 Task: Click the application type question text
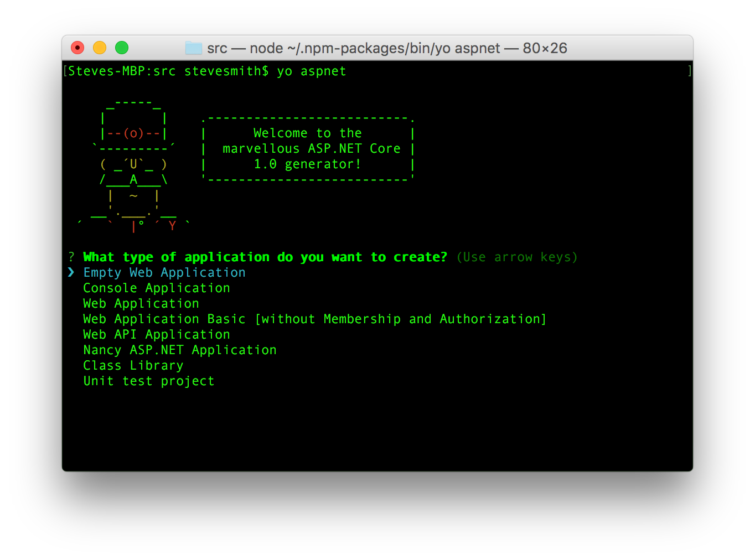[x=265, y=257]
